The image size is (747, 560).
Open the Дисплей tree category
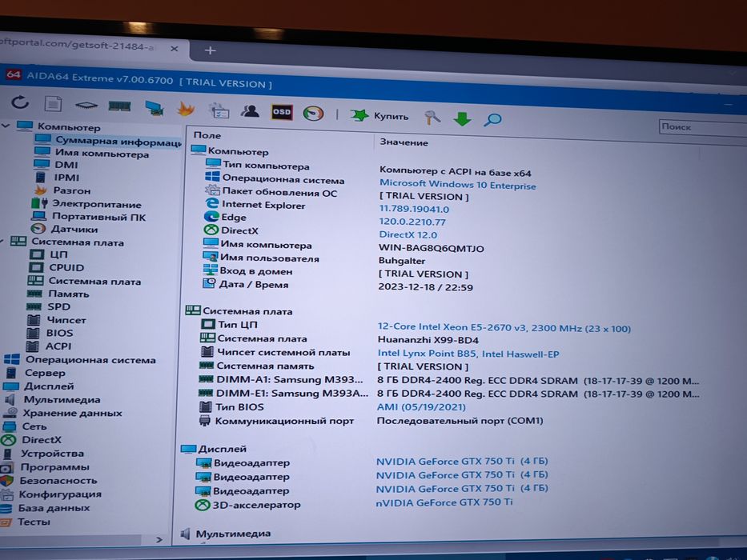pyautogui.click(x=38, y=386)
